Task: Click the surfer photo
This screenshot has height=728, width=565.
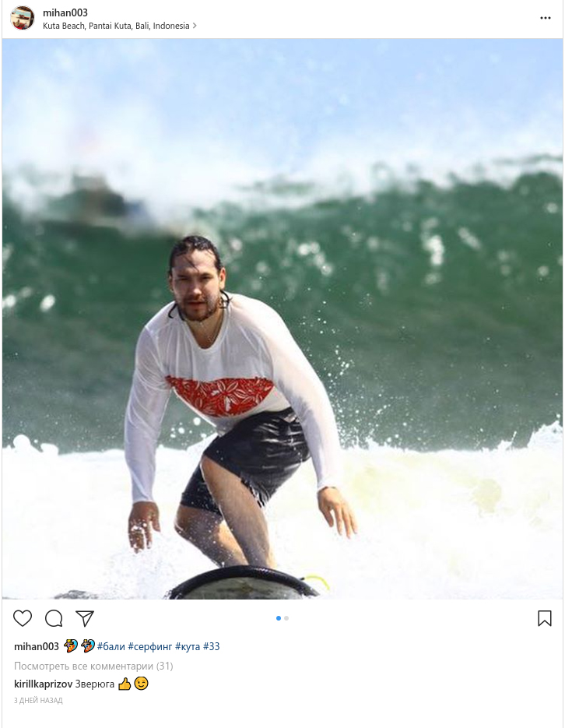Action: coord(282,319)
